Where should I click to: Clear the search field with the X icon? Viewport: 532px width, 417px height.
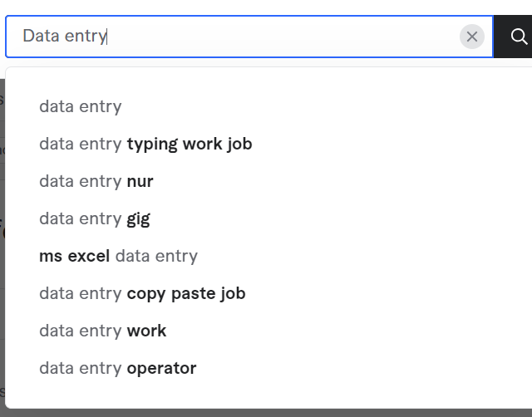(x=471, y=37)
